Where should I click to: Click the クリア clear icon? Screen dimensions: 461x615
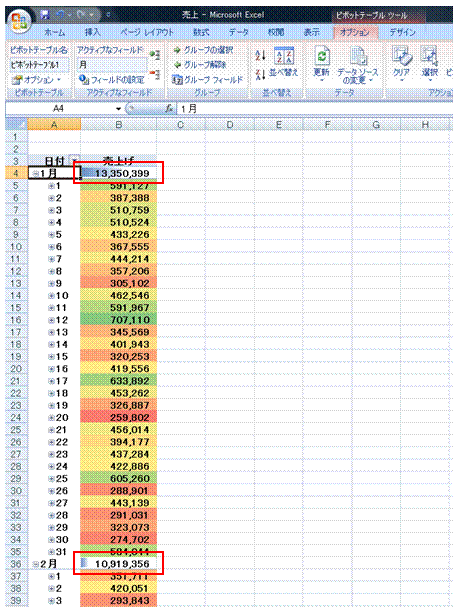point(401,56)
